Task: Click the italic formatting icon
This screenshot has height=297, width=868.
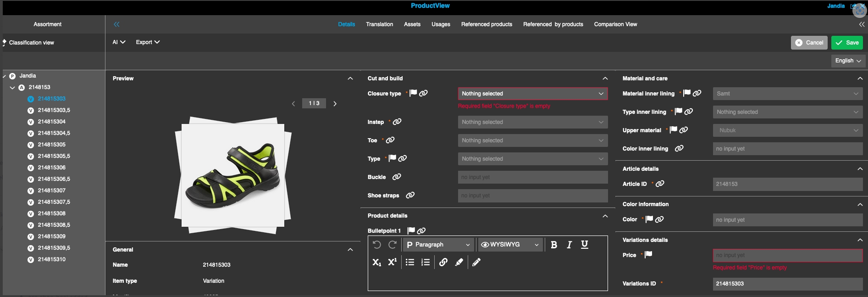Action: coord(569,245)
